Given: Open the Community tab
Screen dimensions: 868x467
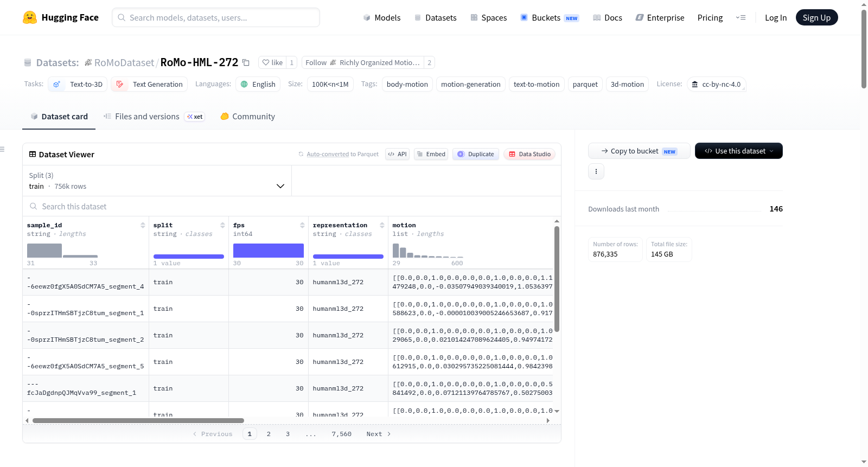Looking at the screenshot, I should pyautogui.click(x=247, y=117).
